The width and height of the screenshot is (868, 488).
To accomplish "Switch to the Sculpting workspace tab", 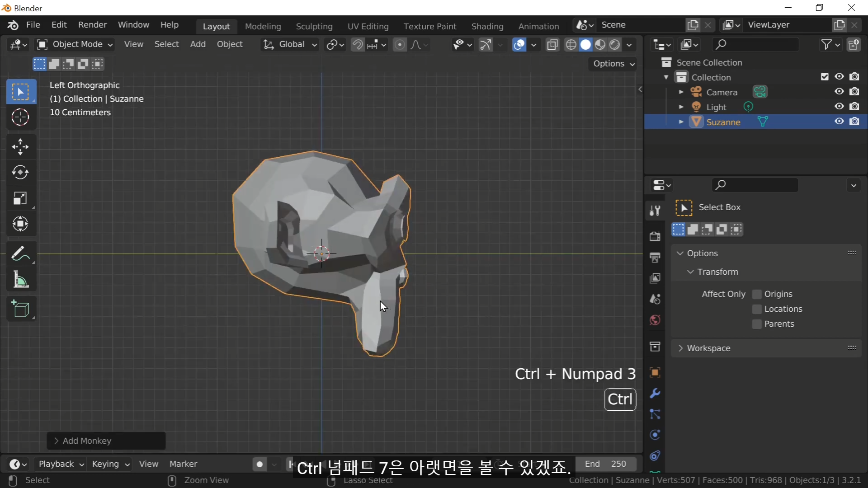I will pos(314,26).
